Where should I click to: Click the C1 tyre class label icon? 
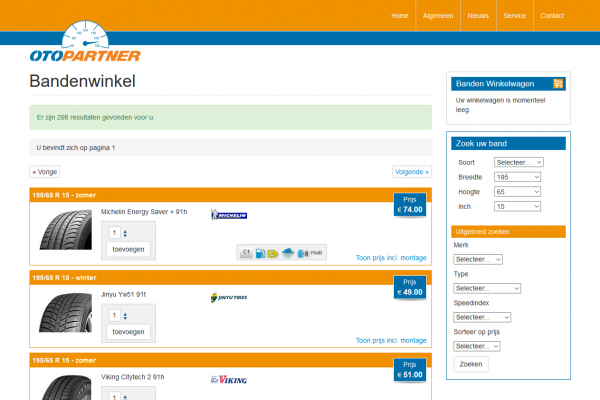(246, 253)
